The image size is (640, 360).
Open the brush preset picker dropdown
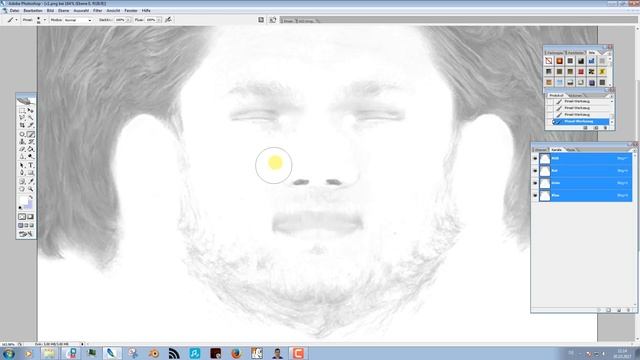(44, 20)
